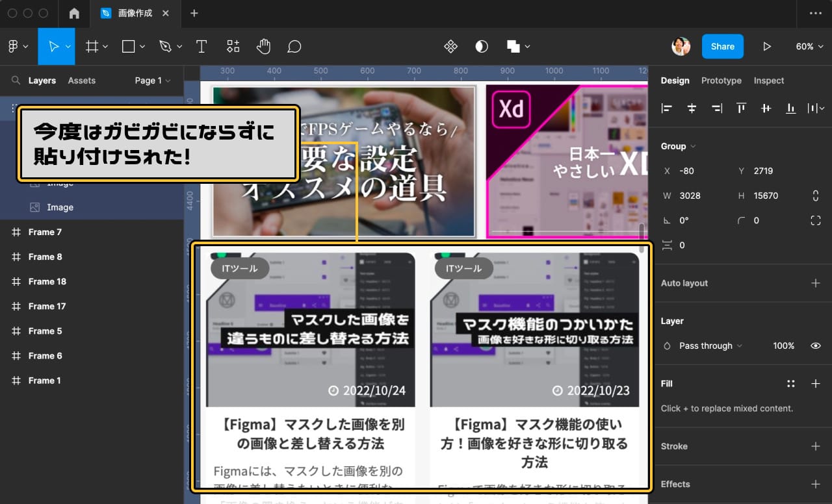832x504 pixels.
Task: Add auto layout with plus icon
Action: [816, 283]
